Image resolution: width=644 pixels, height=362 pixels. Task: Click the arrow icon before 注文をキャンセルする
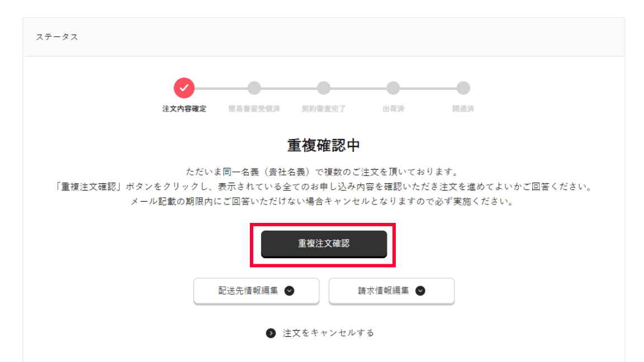[x=271, y=334]
